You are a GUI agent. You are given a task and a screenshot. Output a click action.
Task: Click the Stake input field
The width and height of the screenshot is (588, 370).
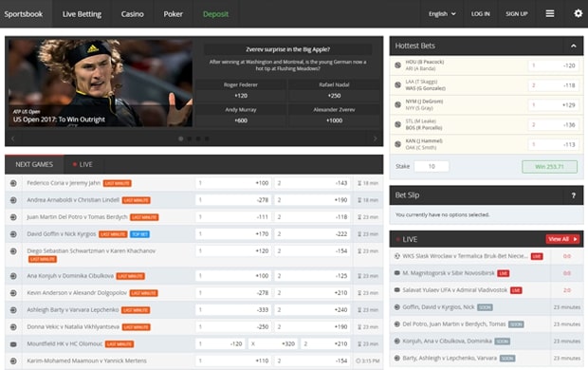[432, 166]
